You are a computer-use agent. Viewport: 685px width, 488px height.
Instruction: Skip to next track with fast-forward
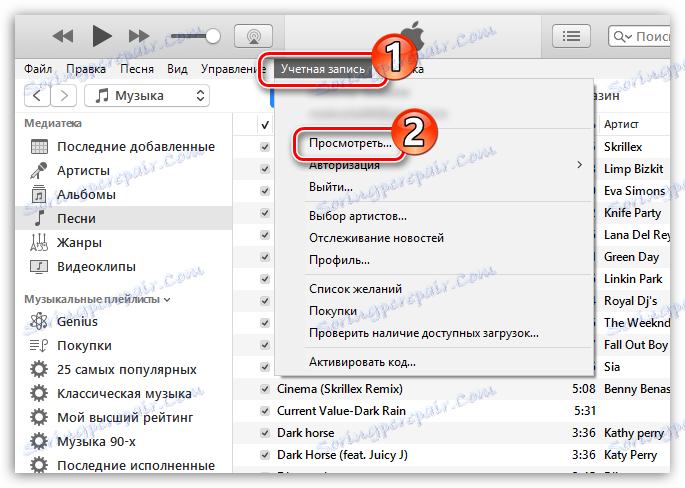coord(139,36)
